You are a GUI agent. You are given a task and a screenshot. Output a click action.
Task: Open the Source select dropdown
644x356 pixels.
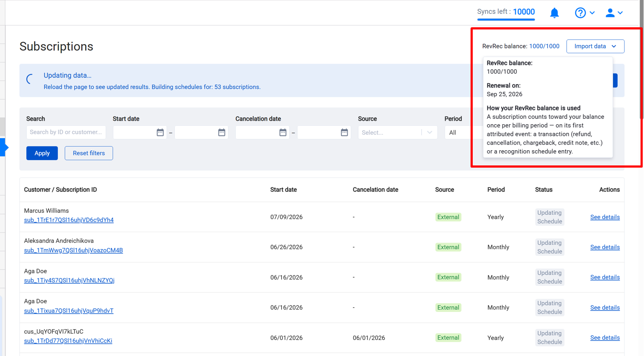click(x=397, y=133)
